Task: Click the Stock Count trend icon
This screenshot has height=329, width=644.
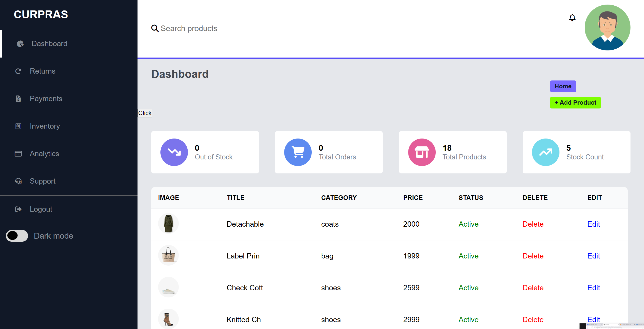Action: [545, 152]
